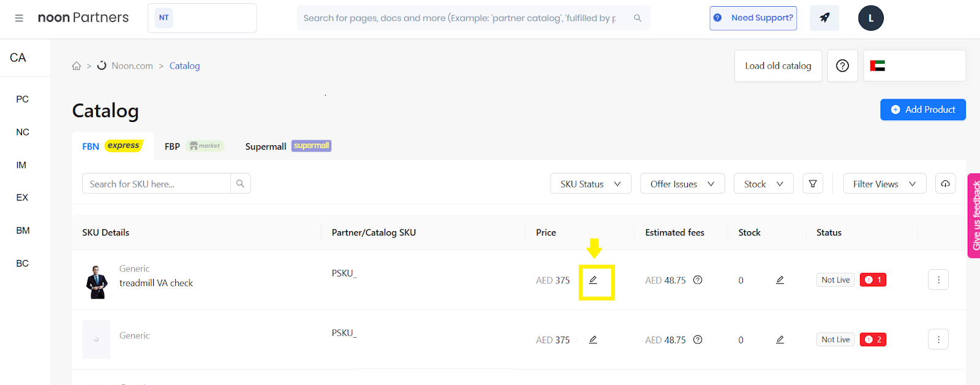Click the Add Product button
Viewport: 980px width, 385px height.
pyautogui.click(x=923, y=109)
